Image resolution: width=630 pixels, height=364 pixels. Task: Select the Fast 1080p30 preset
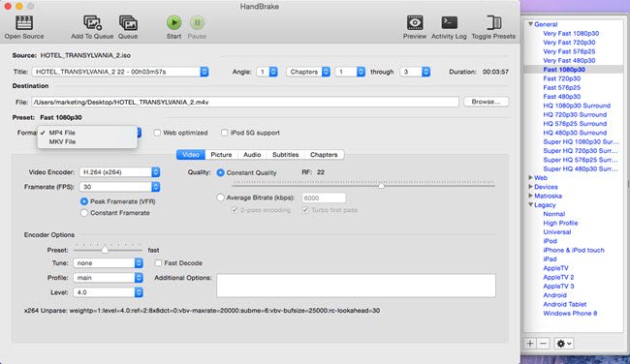coord(564,70)
